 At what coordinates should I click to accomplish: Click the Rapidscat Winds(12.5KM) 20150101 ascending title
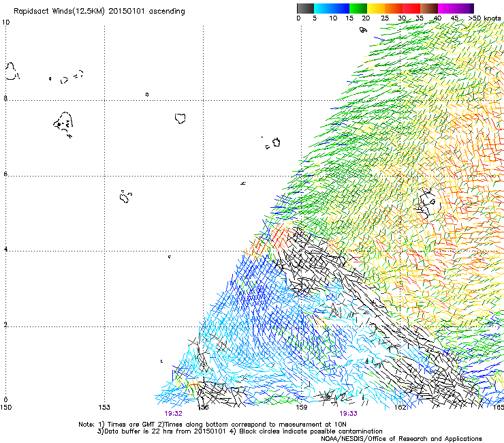(99, 12)
